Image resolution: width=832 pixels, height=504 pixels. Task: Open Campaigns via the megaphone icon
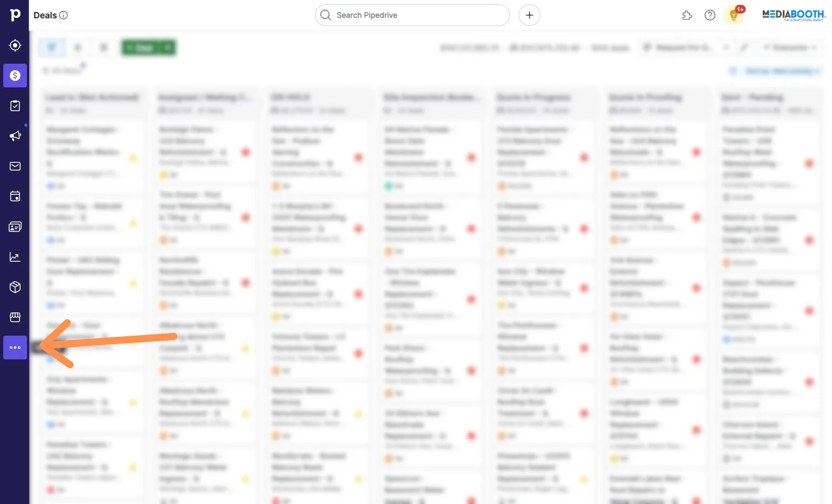15,135
